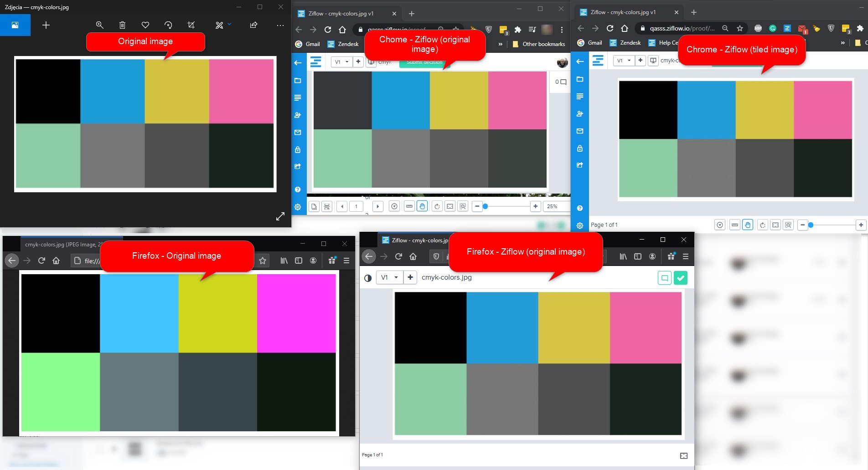Click the Grammarly extension icon in Chrome
Screen dimensions: 868x470
click(773, 28)
